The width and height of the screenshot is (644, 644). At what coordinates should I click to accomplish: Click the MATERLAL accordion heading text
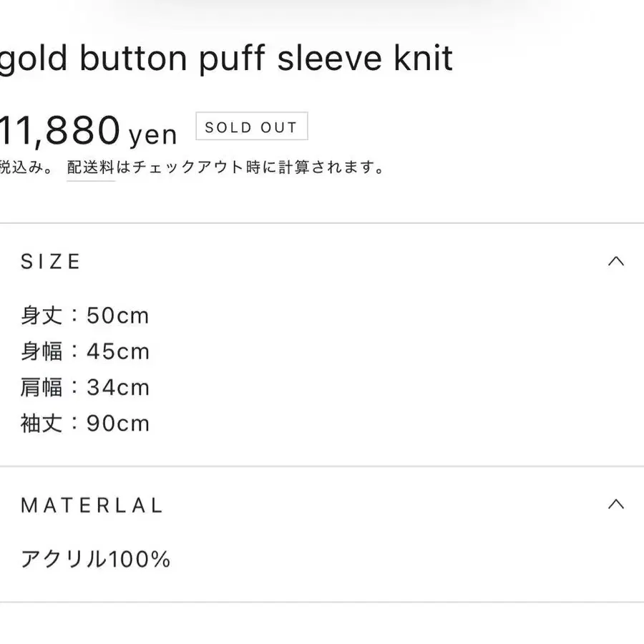click(x=92, y=506)
